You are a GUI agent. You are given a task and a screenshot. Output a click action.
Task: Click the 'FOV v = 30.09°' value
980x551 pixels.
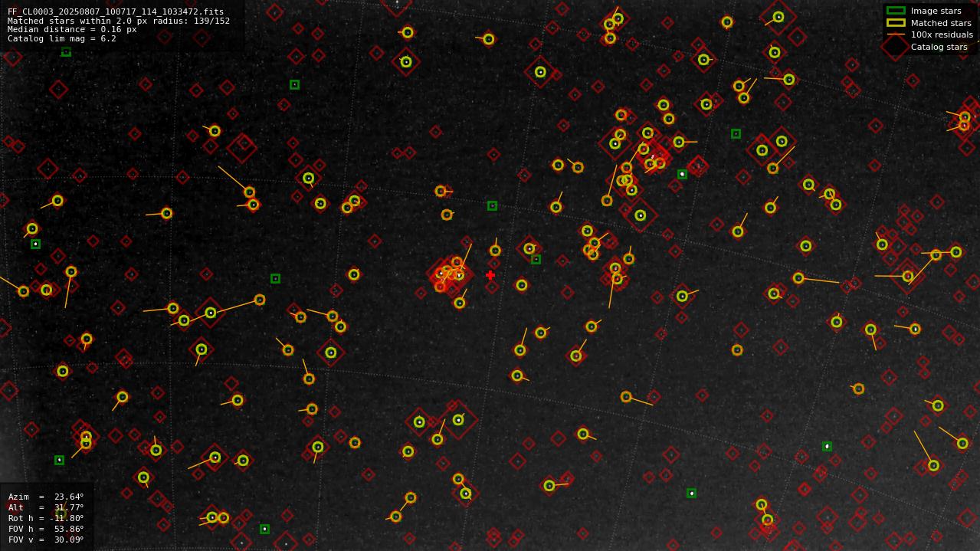(46, 540)
